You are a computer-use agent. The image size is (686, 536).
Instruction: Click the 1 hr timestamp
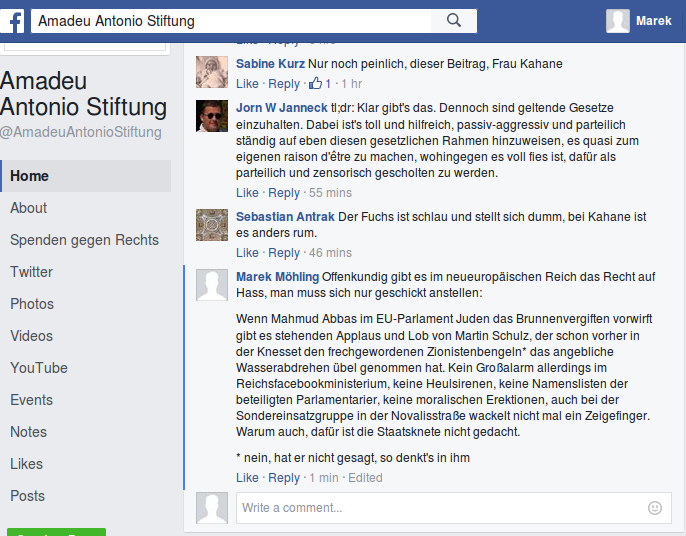[x=352, y=84]
